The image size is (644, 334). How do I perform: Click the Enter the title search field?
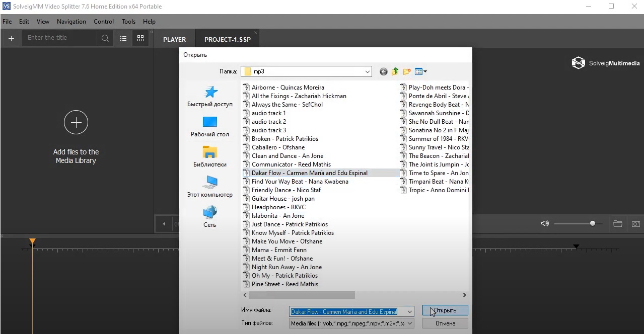59,38
